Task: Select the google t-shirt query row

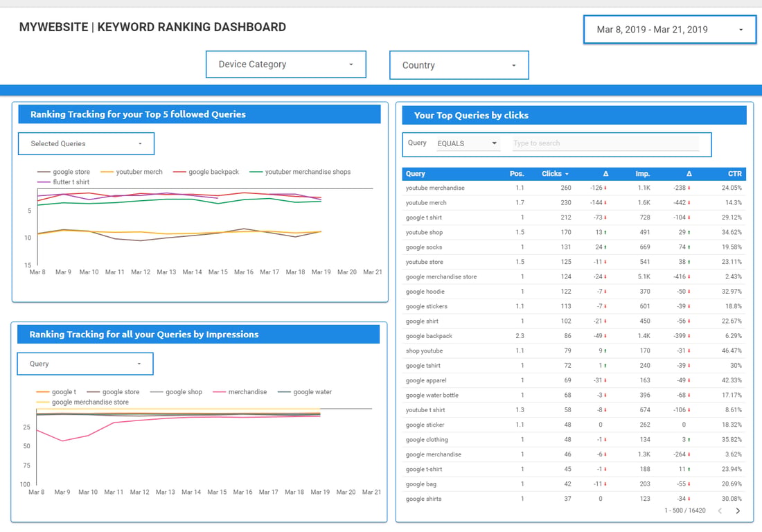Action: coord(574,470)
